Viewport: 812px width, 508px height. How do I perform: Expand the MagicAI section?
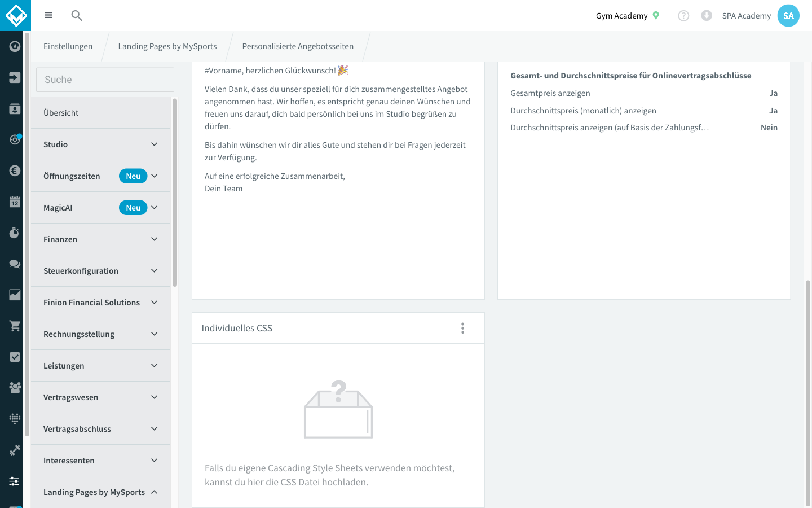[101, 208]
